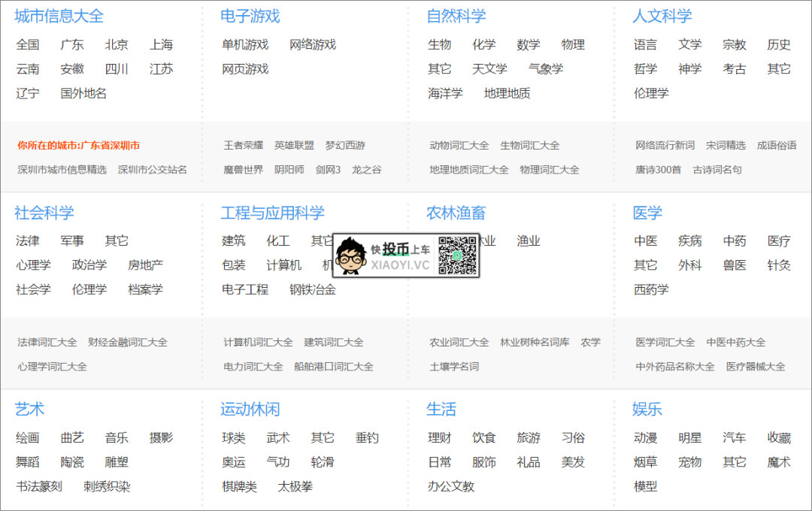Open 计算机词汇大全 dictionary

pyautogui.click(x=258, y=342)
